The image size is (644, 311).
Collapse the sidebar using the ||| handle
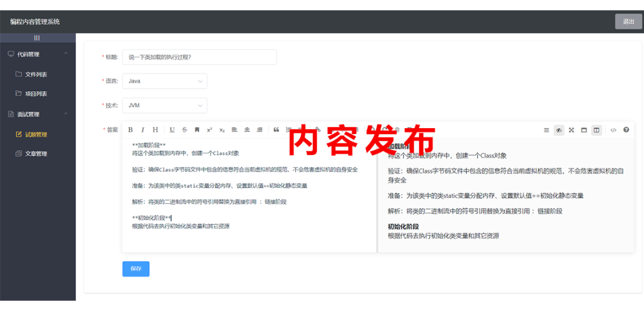pyautogui.click(x=37, y=38)
